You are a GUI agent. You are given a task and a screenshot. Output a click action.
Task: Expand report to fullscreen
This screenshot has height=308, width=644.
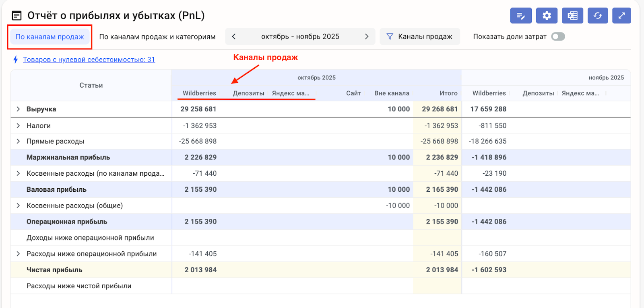pos(621,16)
